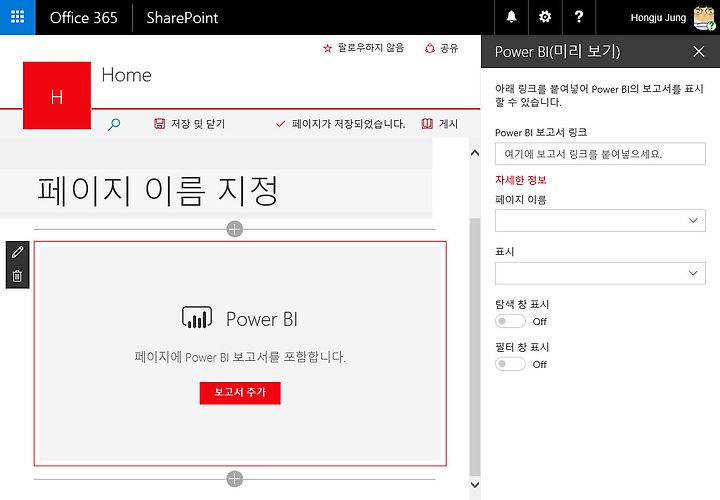Expand the 표시 dropdown
Screen dimensions: 720x500
point(600,273)
